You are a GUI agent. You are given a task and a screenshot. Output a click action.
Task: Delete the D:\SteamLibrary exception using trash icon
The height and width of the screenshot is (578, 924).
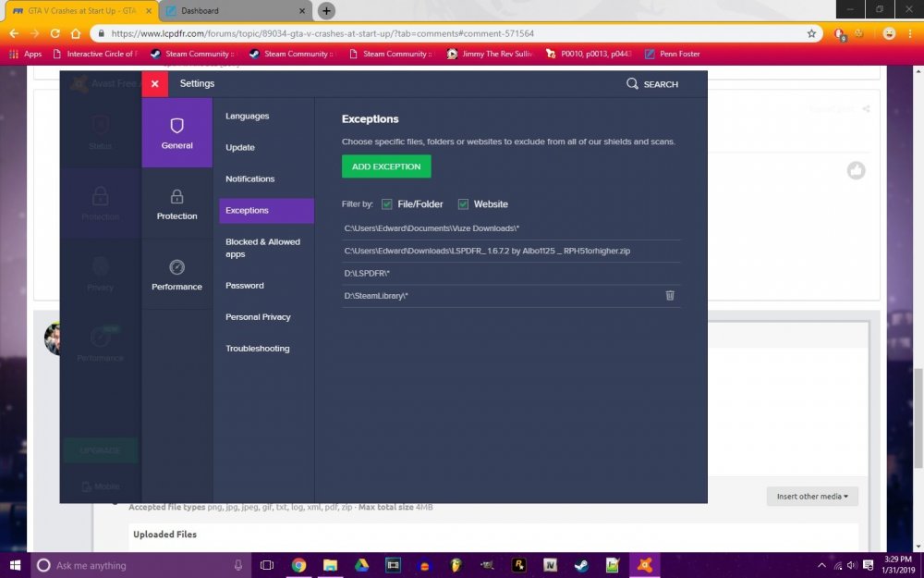point(670,295)
